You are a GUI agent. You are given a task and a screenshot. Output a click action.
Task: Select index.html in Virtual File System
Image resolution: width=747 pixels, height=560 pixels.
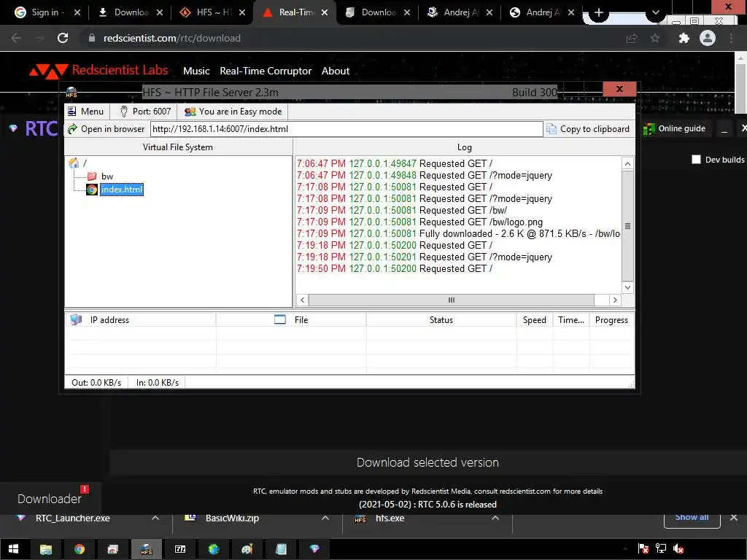[115, 190]
